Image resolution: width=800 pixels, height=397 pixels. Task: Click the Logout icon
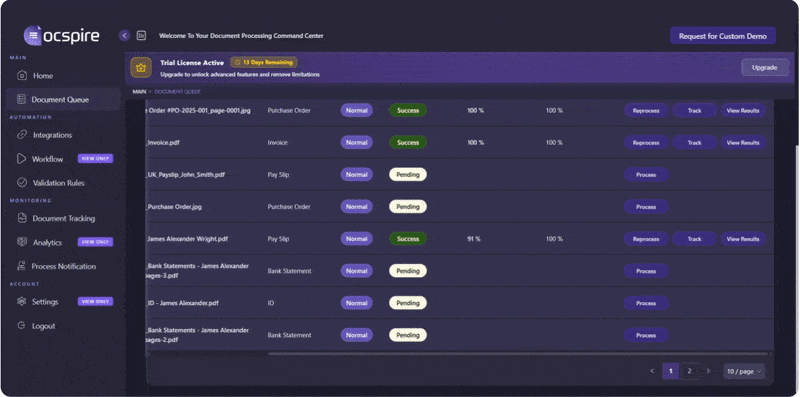(x=21, y=326)
